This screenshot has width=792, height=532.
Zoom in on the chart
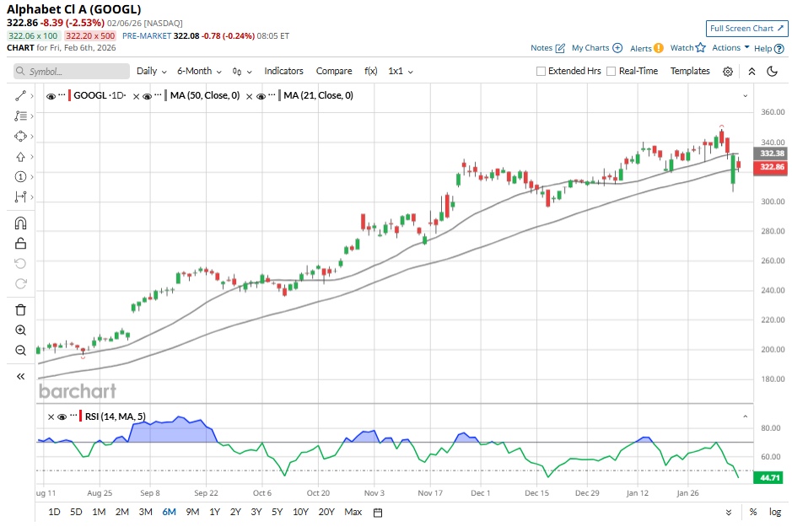click(x=21, y=330)
